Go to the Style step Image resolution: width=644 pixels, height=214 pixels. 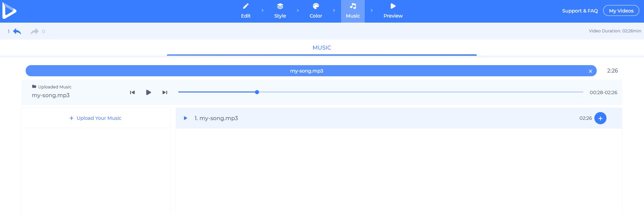[280, 11]
